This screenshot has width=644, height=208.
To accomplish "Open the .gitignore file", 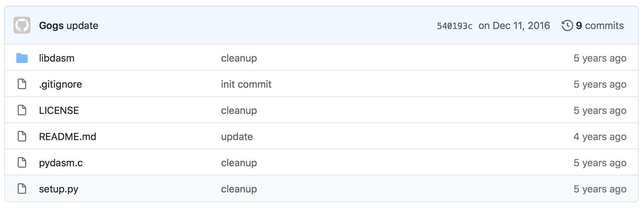I will coord(61,84).
